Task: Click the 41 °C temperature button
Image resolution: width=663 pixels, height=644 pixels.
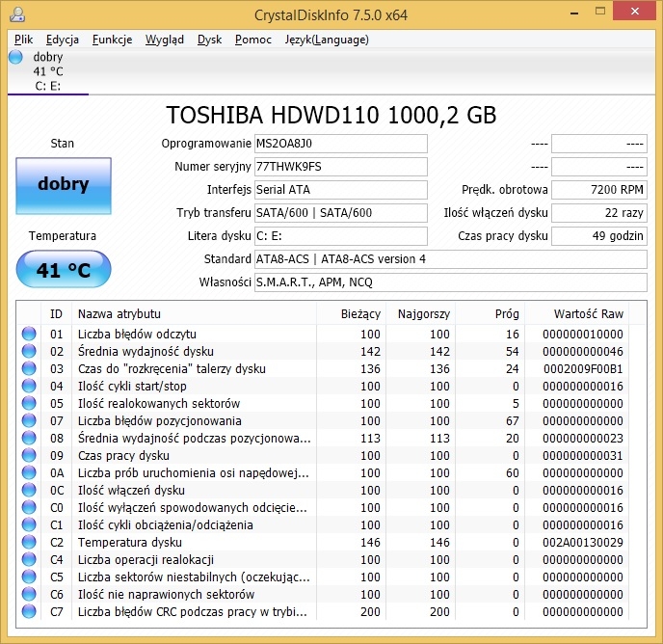Action: tap(64, 269)
